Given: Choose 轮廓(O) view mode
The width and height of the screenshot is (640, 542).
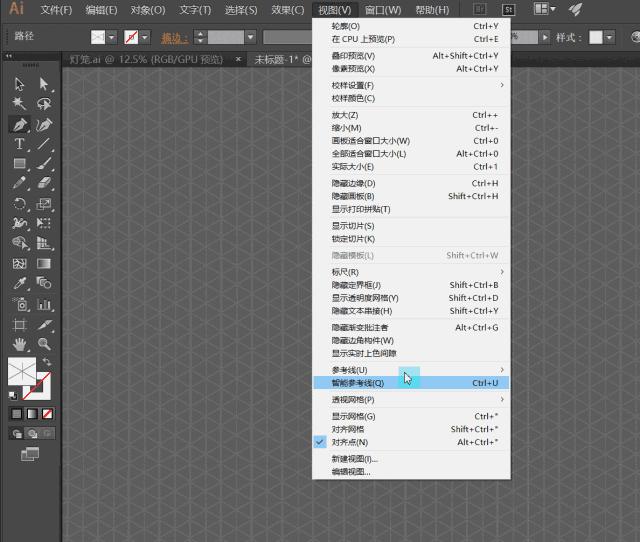Looking at the screenshot, I should (411, 26).
